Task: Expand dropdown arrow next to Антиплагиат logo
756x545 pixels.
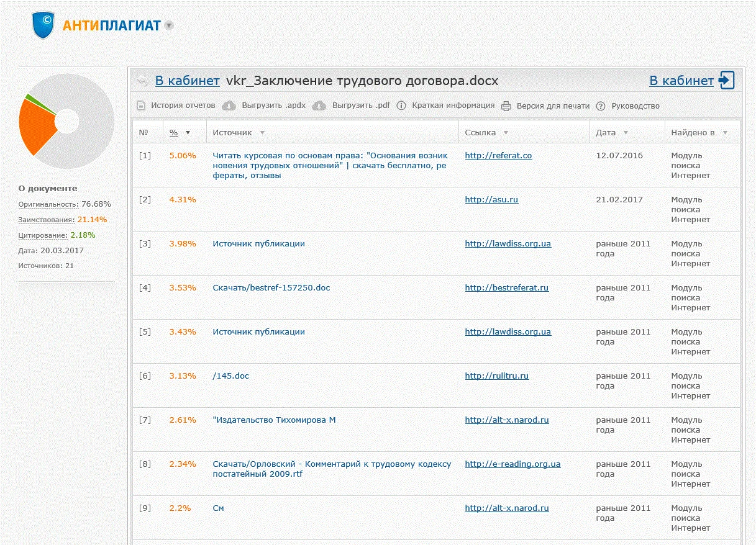Action: tap(169, 25)
